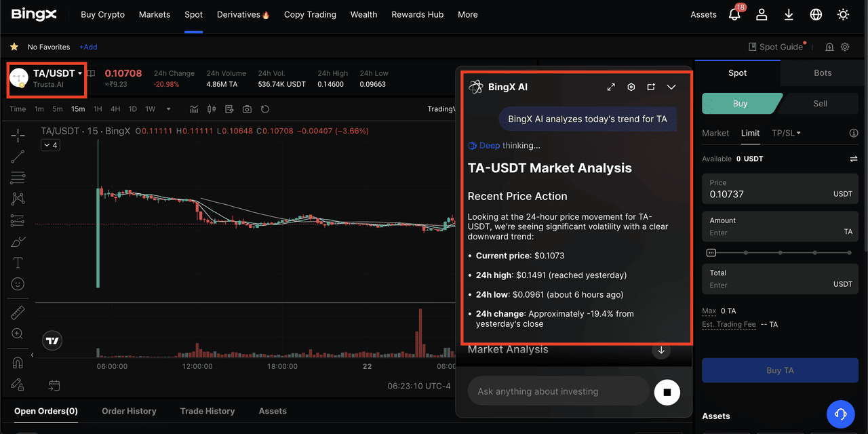Collapse the drawing toolbar arrow

(32, 355)
